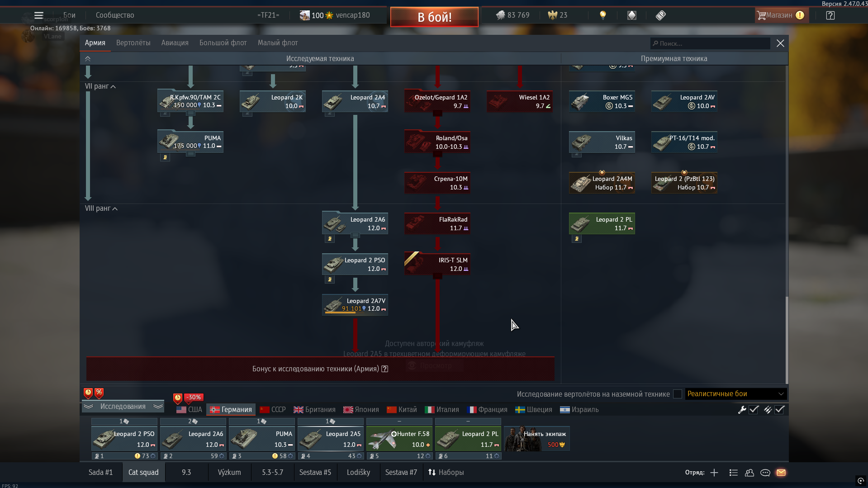Click crew icon under Leopard 2A6 tree card
This screenshot has width=868, height=488.
[x=330, y=239]
